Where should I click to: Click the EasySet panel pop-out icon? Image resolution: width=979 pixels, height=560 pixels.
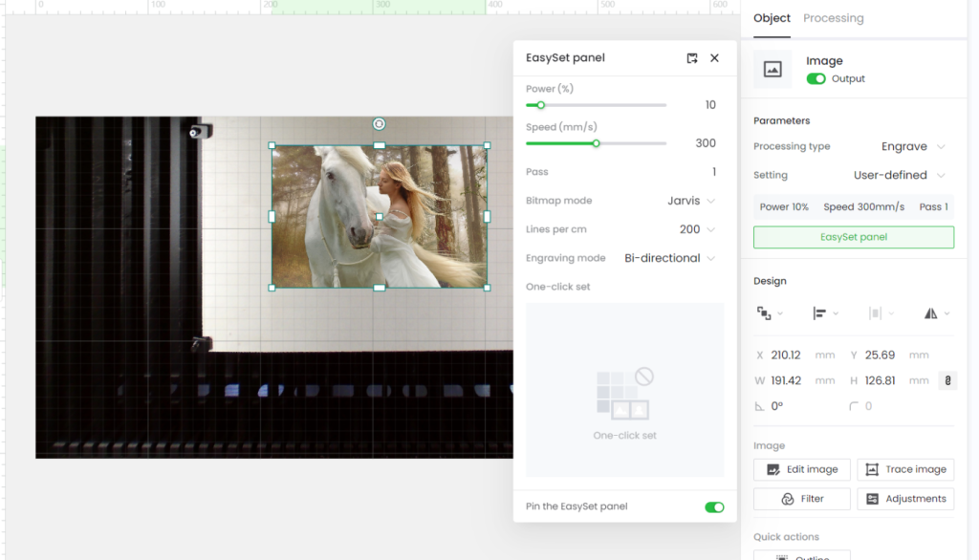[692, 58]
